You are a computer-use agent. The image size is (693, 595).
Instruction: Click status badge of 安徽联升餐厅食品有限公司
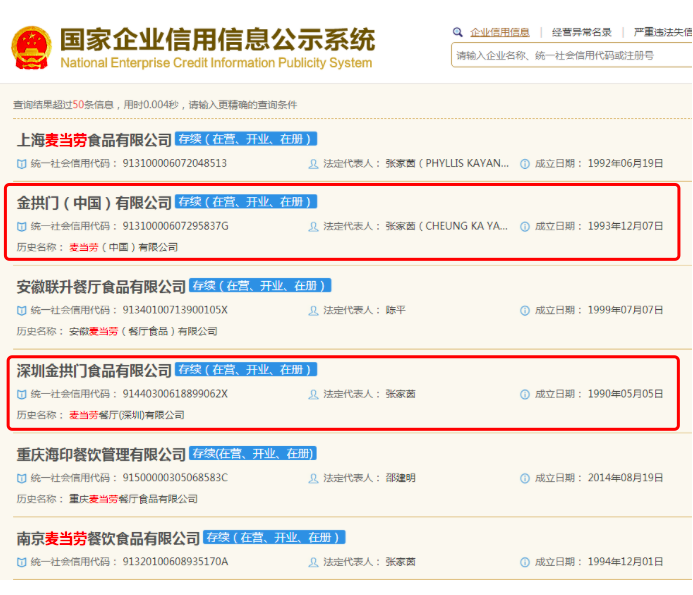[260, 286]
